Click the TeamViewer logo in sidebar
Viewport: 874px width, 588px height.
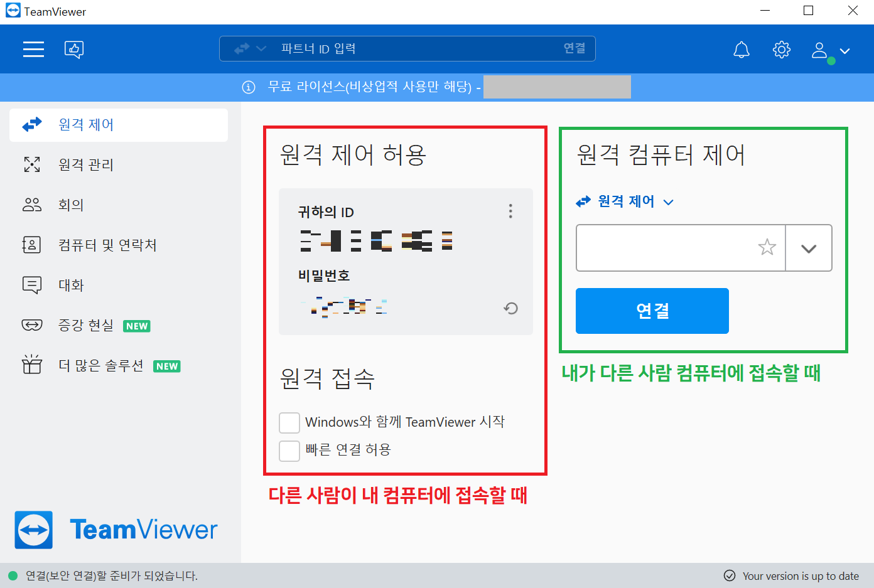coord(116,530)
